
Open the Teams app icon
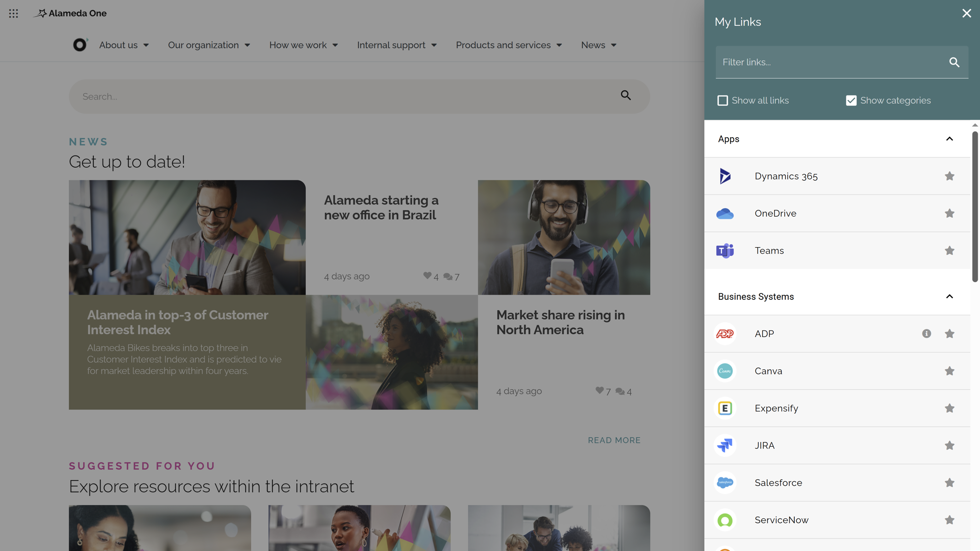pyautogui.click(x=725, y=251)
